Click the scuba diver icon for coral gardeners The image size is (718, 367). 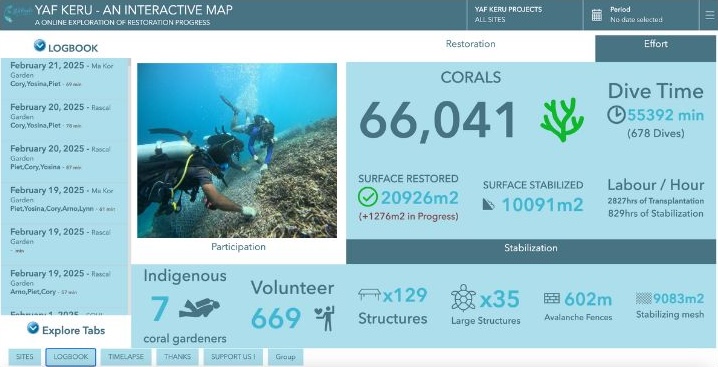click(199, 307)
